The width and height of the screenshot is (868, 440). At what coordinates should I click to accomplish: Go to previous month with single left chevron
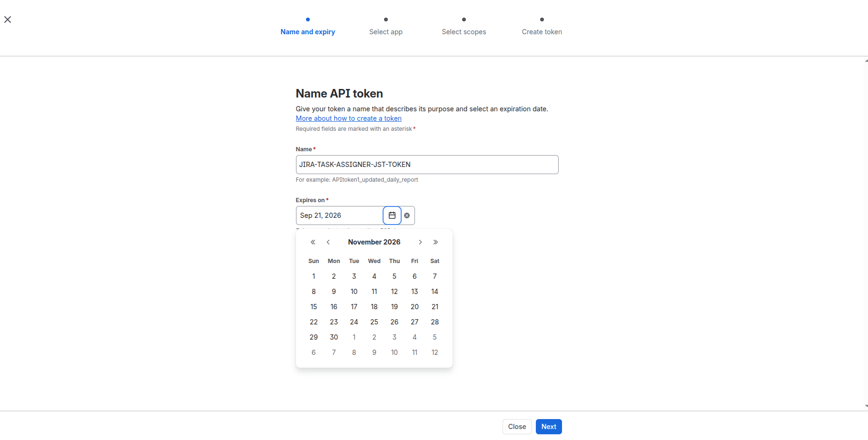(328, 242)
